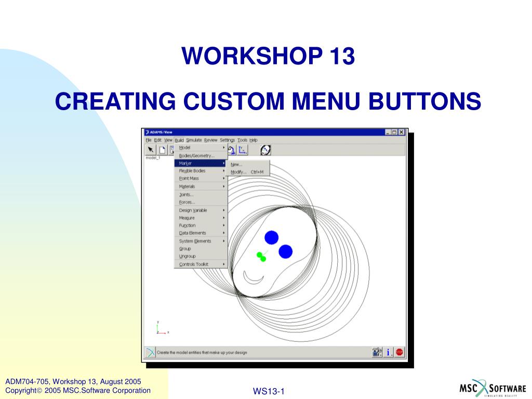Open the Help menu

(254, 140)
